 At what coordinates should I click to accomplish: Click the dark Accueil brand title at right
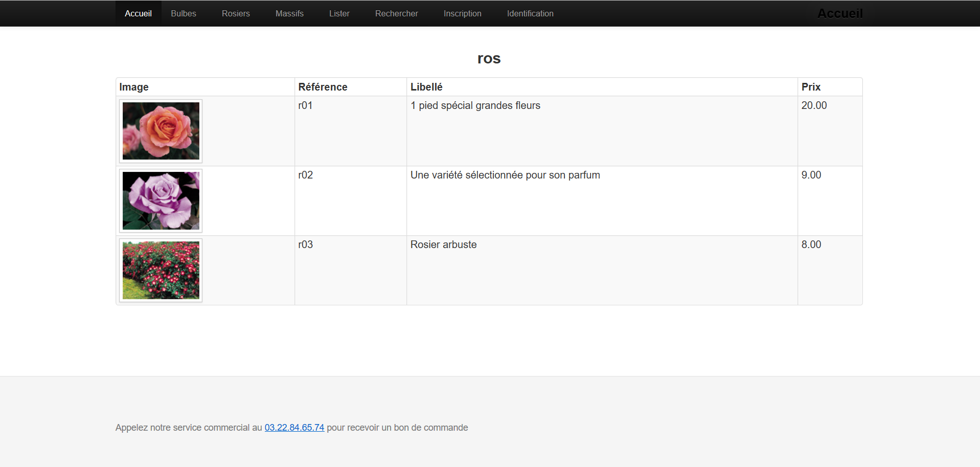coord(840,13)
